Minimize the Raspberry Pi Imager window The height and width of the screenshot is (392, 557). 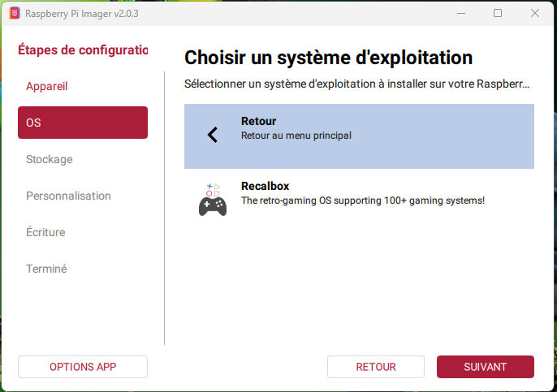tap(461, 13)
